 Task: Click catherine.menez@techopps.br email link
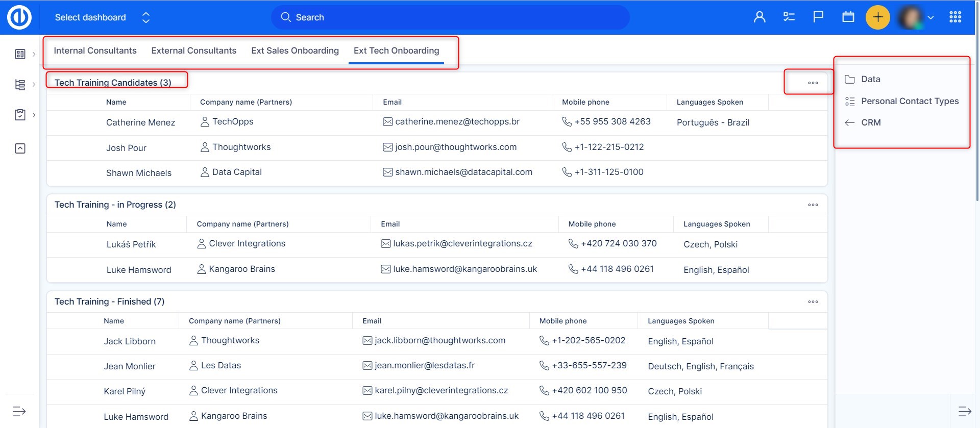tap(457, 122)
